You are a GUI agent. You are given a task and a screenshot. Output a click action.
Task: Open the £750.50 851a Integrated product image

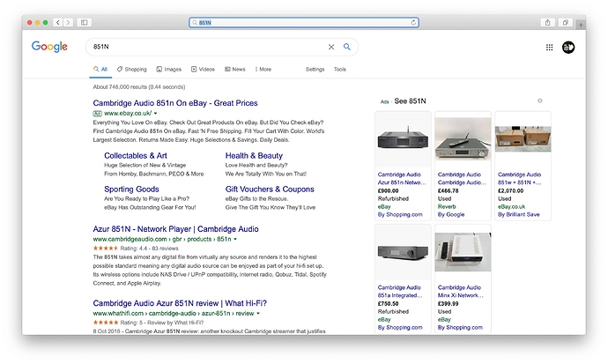403,252
